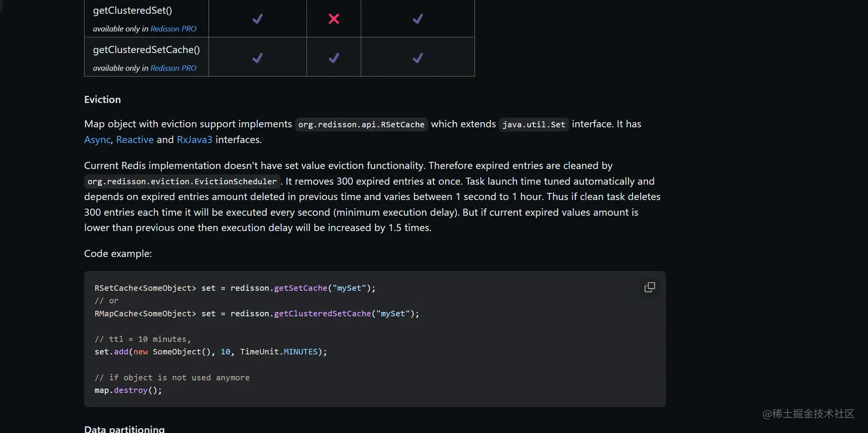Click the map.destroy(); code line
This screenshot has width=868, height=433.
[129, 390]
